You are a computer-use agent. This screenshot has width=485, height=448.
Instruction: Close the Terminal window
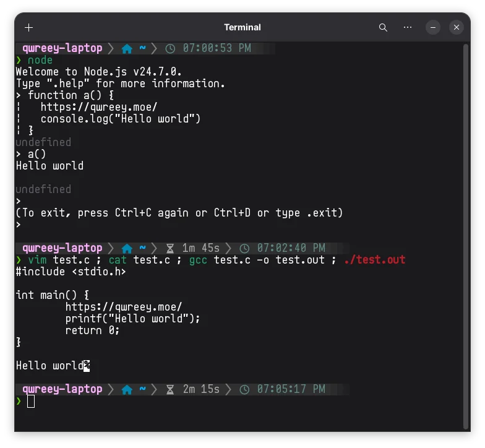pos(457,27)
